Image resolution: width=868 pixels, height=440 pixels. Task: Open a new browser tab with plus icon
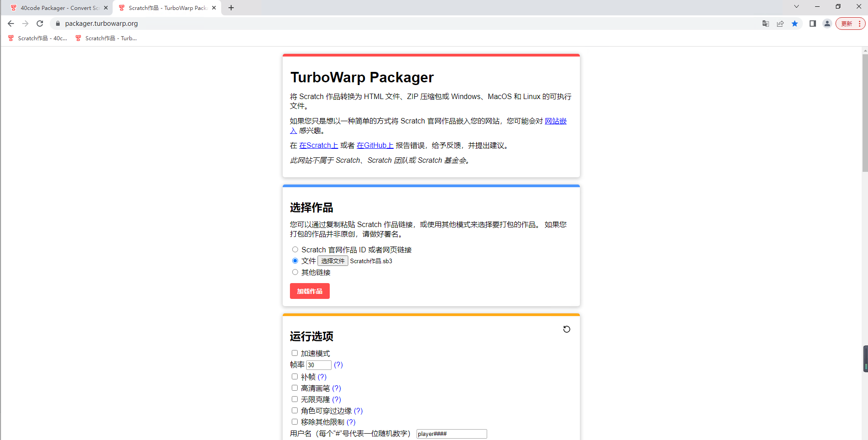click(x=231, y=8)
